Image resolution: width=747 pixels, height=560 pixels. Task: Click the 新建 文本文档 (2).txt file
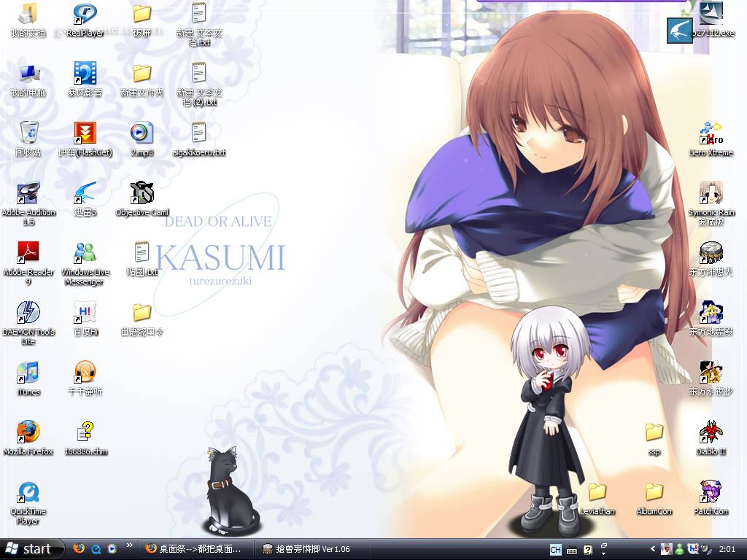(x=199, y=85)
